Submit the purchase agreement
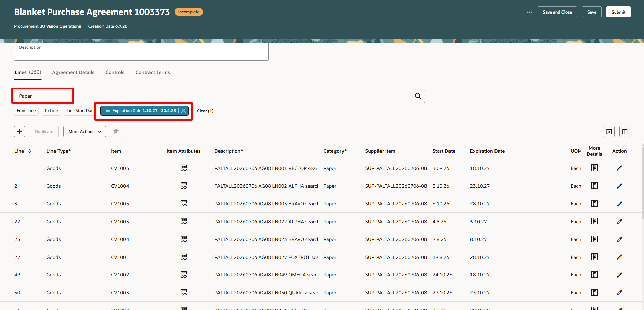644x310 pixels. (x=618, y=12)
